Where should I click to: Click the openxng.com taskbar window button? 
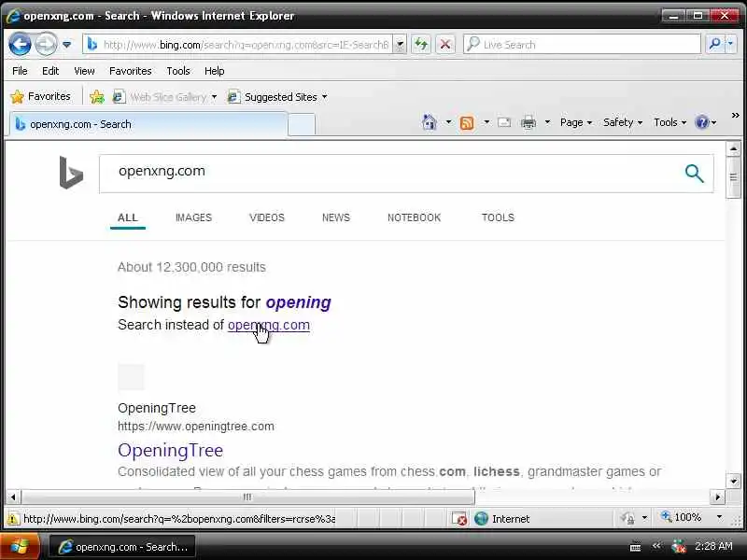coord(122,547)
